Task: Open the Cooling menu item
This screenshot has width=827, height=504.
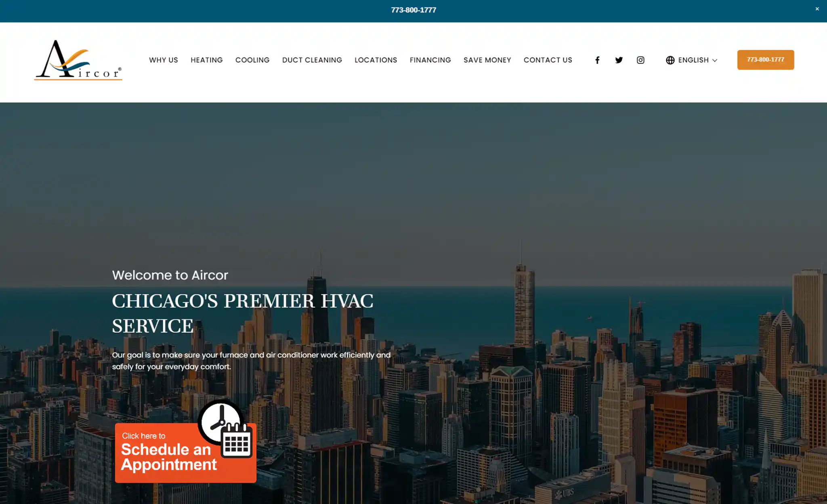Action: tap(252, 60)
